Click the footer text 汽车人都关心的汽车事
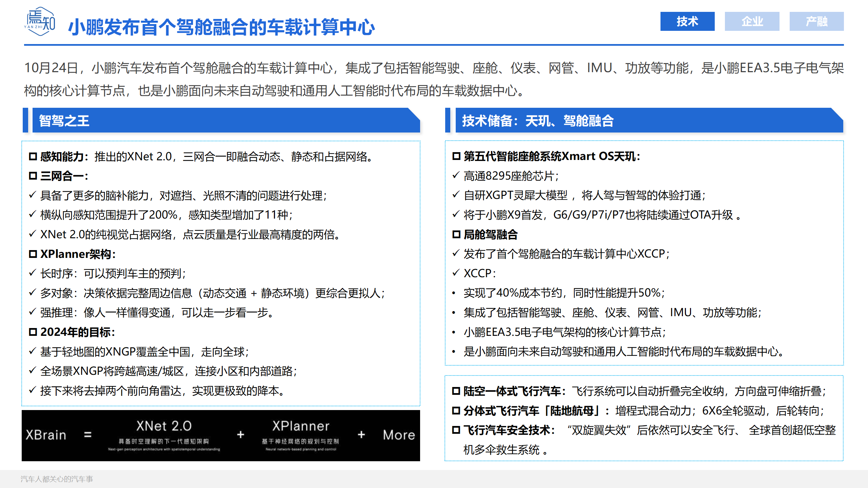The height and width of the screenshot is (488, 868). pyautogui.click(x=57, y=479)
